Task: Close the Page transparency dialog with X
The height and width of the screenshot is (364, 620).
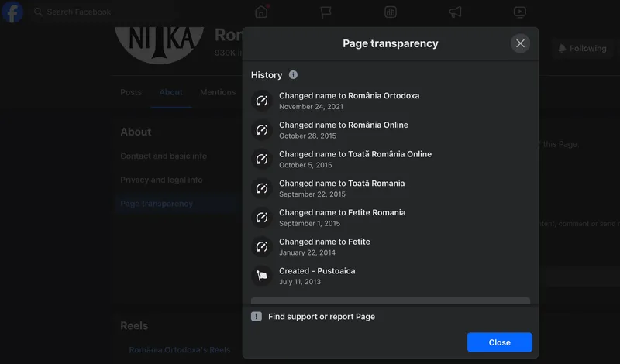Action: [520, 43]
